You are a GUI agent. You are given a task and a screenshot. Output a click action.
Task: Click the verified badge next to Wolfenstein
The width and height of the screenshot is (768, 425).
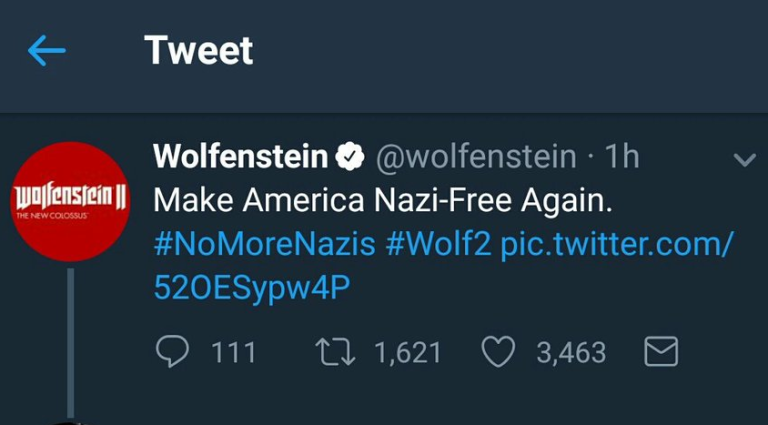click(x=350, y=158)
